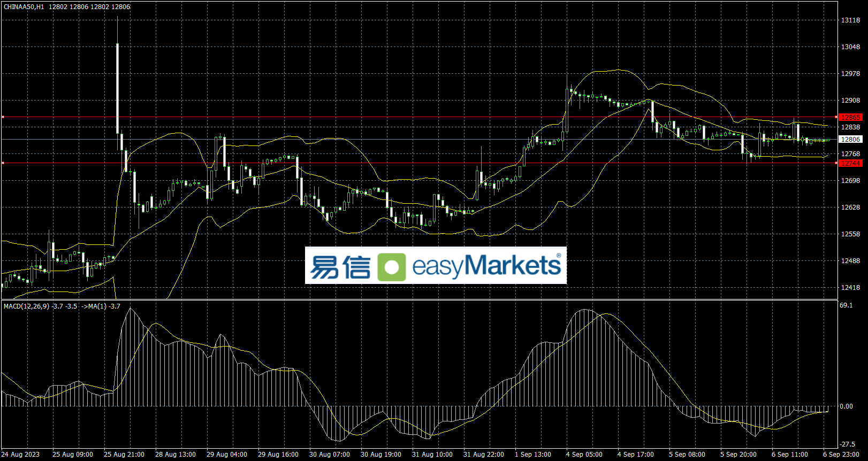Click the 13118 price axis label
Screen dimensions: 868x461
(850, 20)
